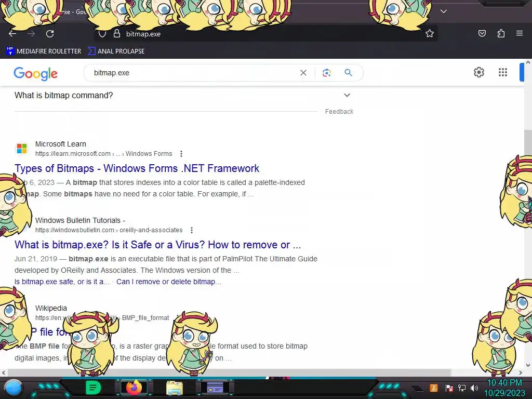This screenshot has height=399, width=532.
Task: Open the Action Center flag tray icon
Action: coord(449,388)
